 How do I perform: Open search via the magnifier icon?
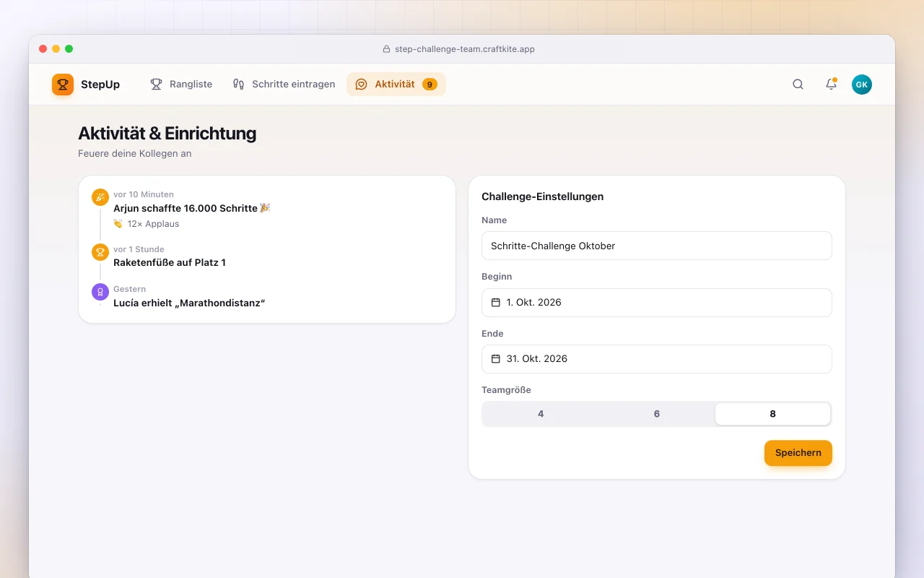(x=798, y=85)
